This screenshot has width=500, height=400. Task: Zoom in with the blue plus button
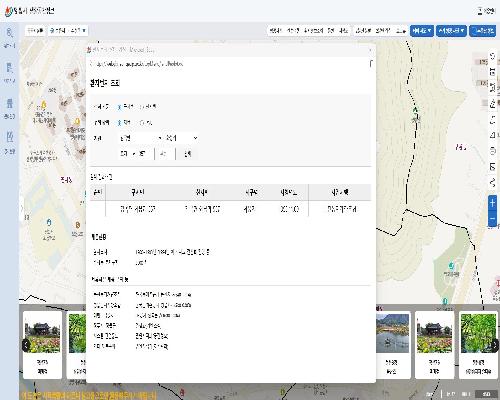[x=493, y=203]
